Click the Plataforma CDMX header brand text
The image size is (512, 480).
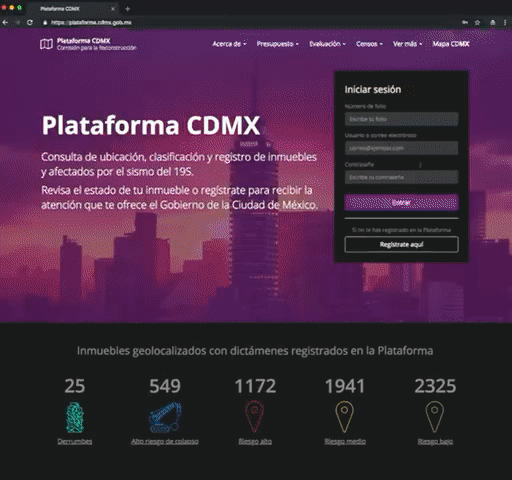coord(83,41)
